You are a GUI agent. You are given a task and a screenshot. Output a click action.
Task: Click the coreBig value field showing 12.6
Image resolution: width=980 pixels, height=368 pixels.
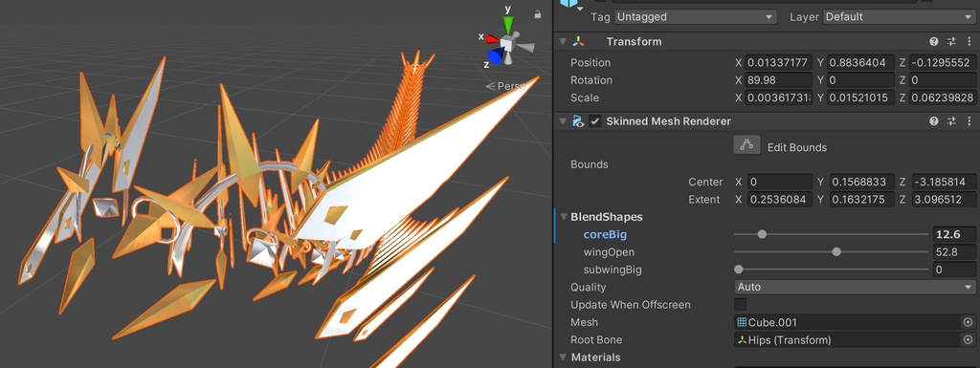coord(955,234)
